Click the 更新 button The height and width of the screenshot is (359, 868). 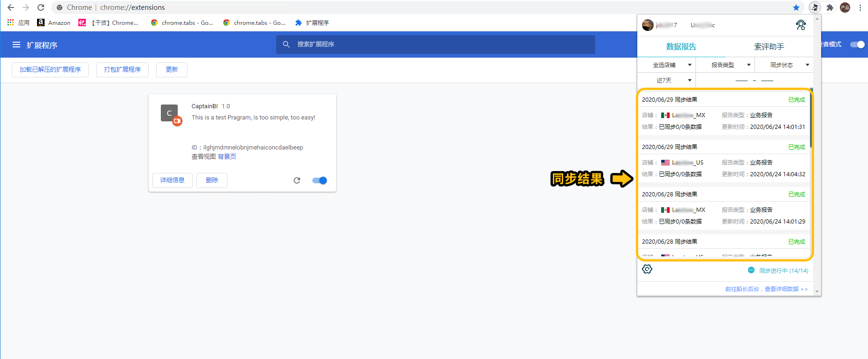[172, 70]
